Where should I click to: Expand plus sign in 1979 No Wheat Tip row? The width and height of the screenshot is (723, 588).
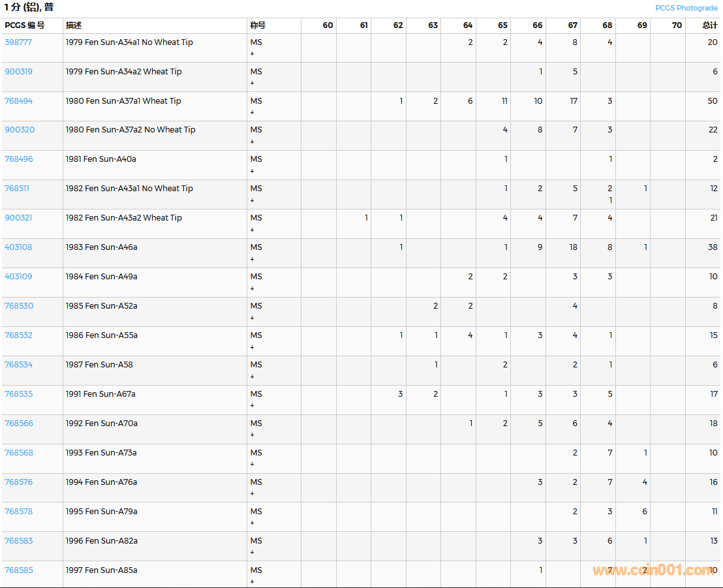253,54
